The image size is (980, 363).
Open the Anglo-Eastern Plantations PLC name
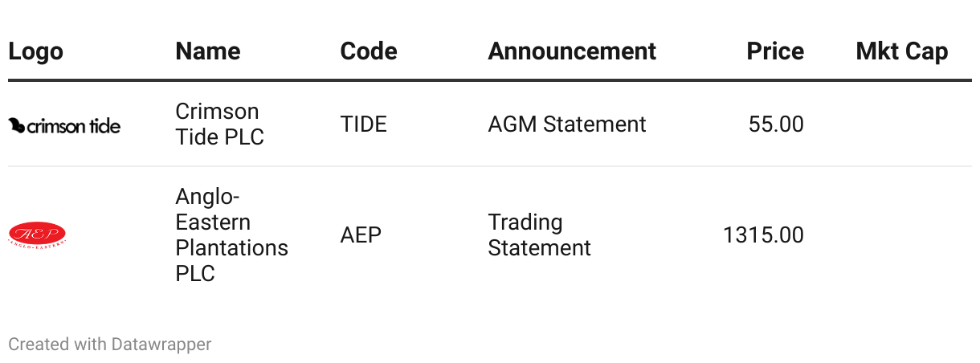pyautogui.click(x=231, y=235)
